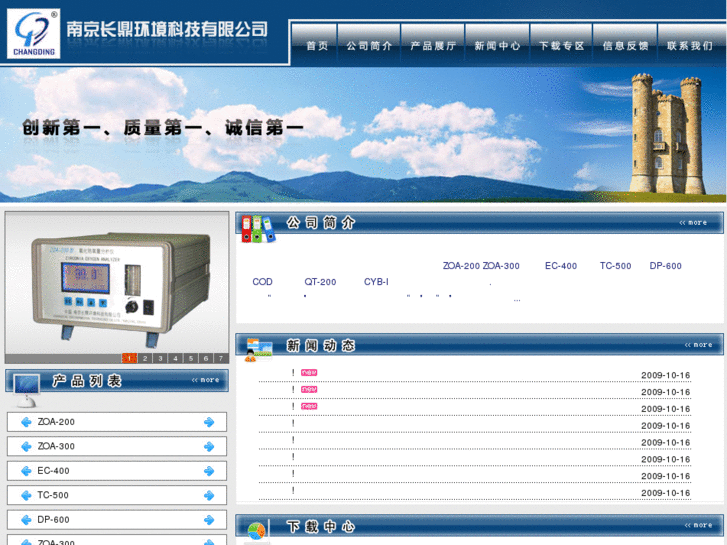727x545 pixels.
Task: Click the new badge on first news row
Action: [x=309, y=372]
